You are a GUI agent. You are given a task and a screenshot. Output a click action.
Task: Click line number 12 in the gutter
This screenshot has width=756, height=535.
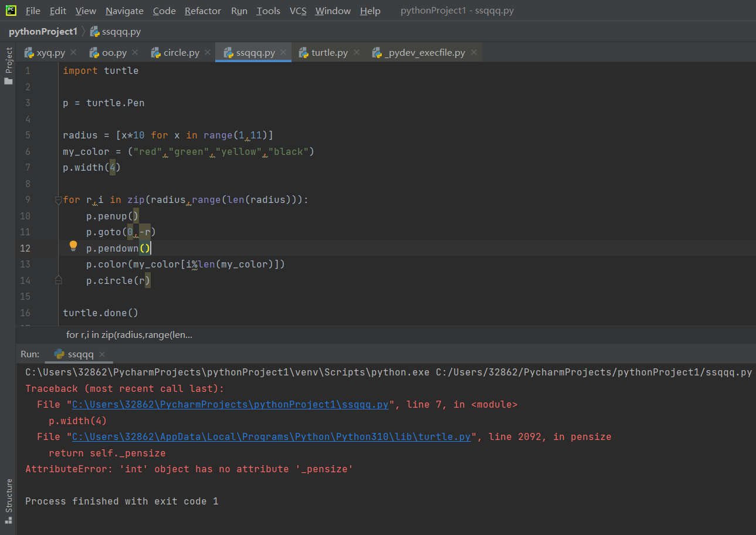click(x=25, y=248)
